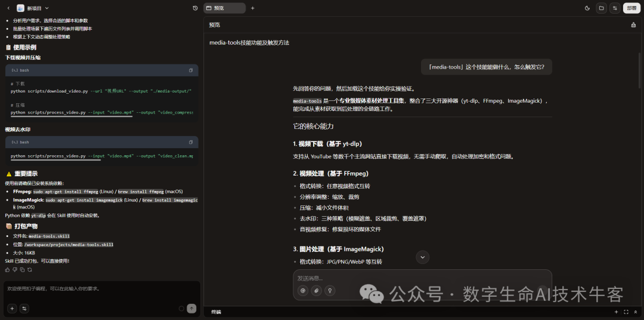Screen dimensions: 644x320
Task: Click the inline media-tools code tag
Action: pyautogui.click(x=307, y=101)
